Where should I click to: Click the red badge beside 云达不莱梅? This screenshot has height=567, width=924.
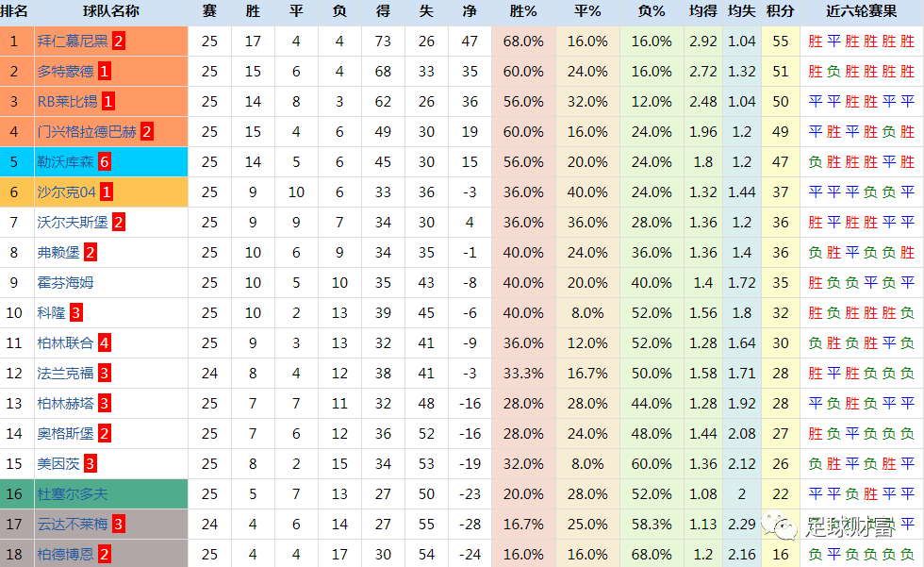tap(119, 524)
